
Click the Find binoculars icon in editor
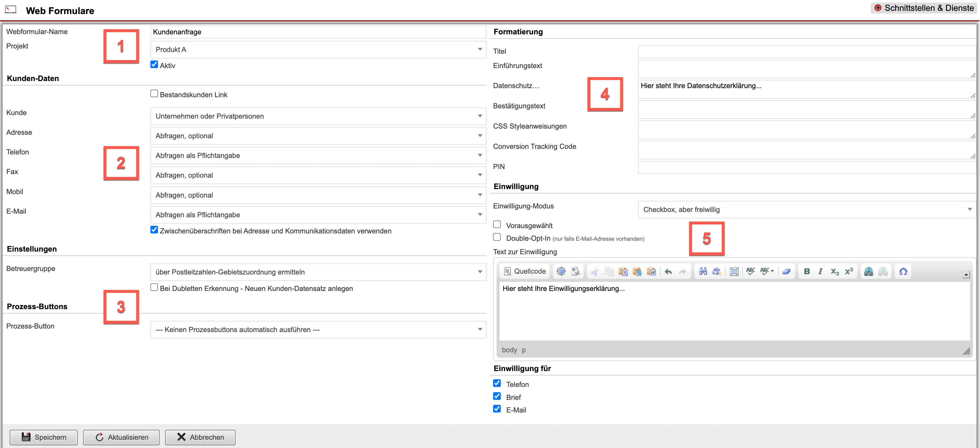tap(703, 271)
